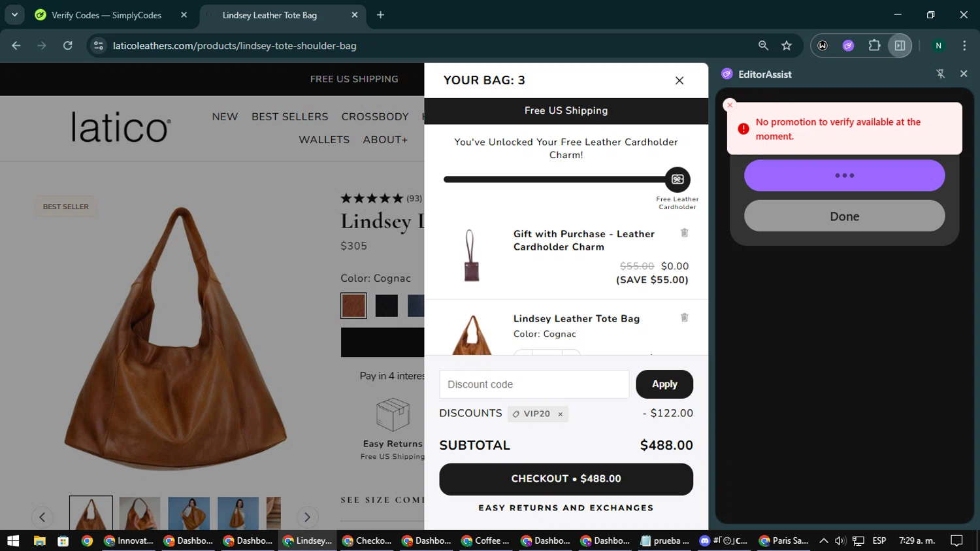Open the purple EditorAssist extension icon

coord(848,46)
